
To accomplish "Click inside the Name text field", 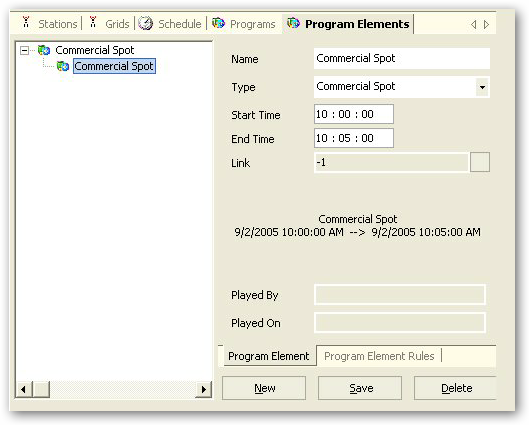I will pyautogui.click(x=402, y=58).
